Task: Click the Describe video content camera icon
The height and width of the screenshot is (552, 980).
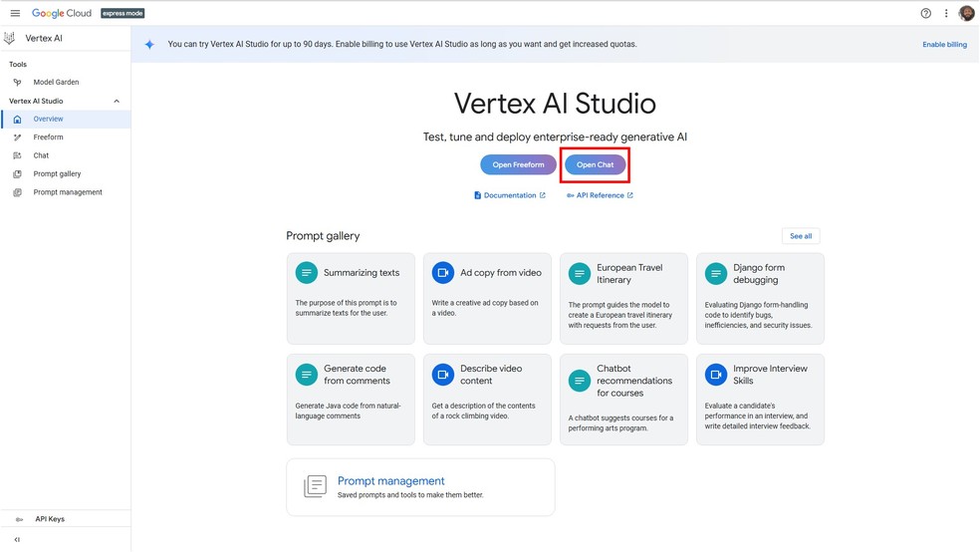Action: click(443, 375)
